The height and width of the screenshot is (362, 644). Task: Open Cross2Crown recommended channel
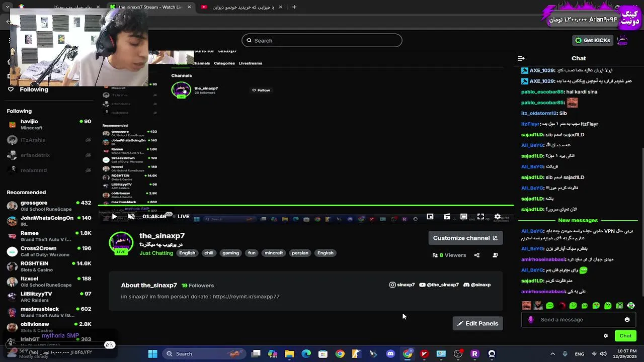[49, 251]
